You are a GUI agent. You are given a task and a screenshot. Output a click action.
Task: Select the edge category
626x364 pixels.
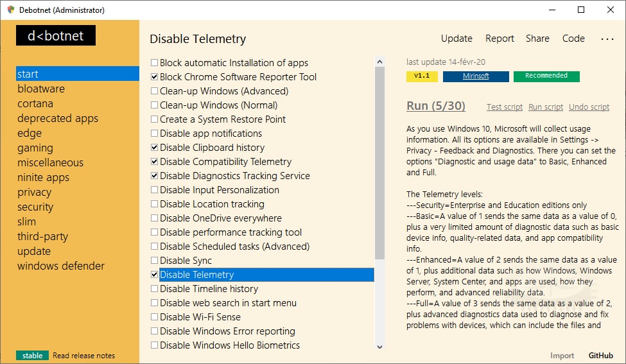[29, 133]
